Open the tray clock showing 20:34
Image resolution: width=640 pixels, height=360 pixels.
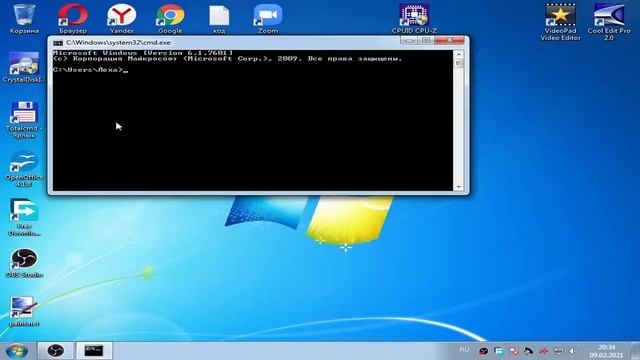click(x=606, y=351)
